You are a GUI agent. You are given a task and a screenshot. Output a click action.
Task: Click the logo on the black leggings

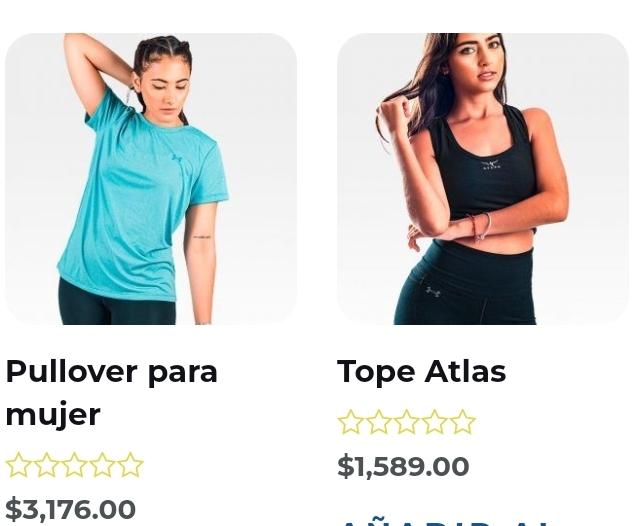(433, 292)
